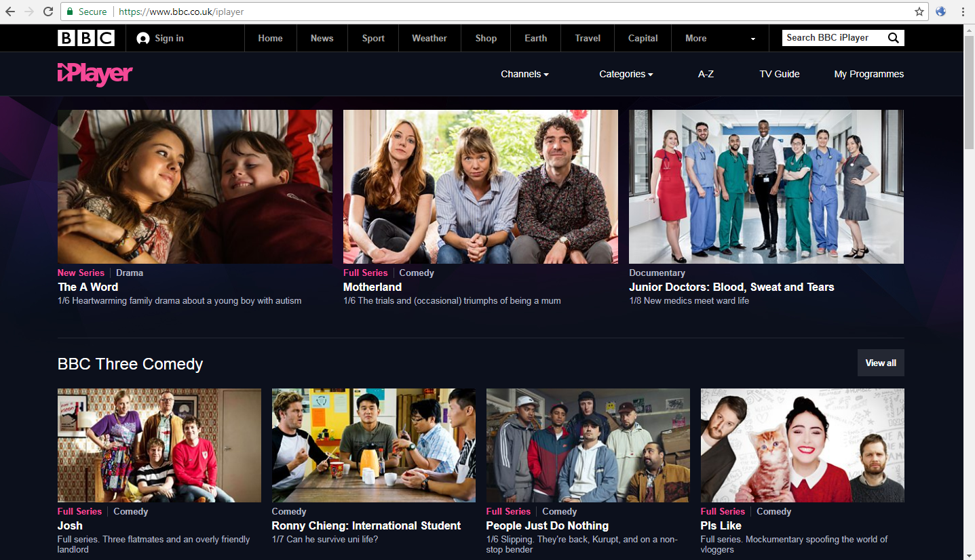Viewport: 975px width, 560px height.
Task: Open Ronny Chieng: International Student thumbnail
Action: [374, 445]
